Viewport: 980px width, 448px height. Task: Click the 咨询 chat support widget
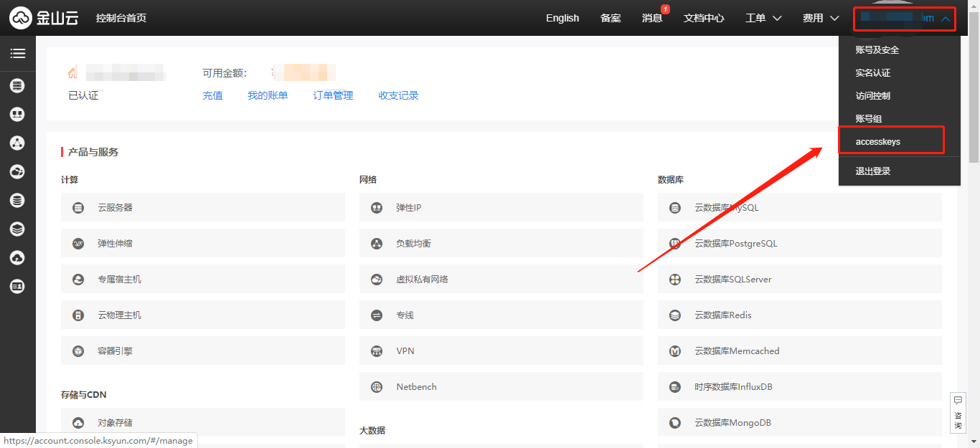[958, 412]
